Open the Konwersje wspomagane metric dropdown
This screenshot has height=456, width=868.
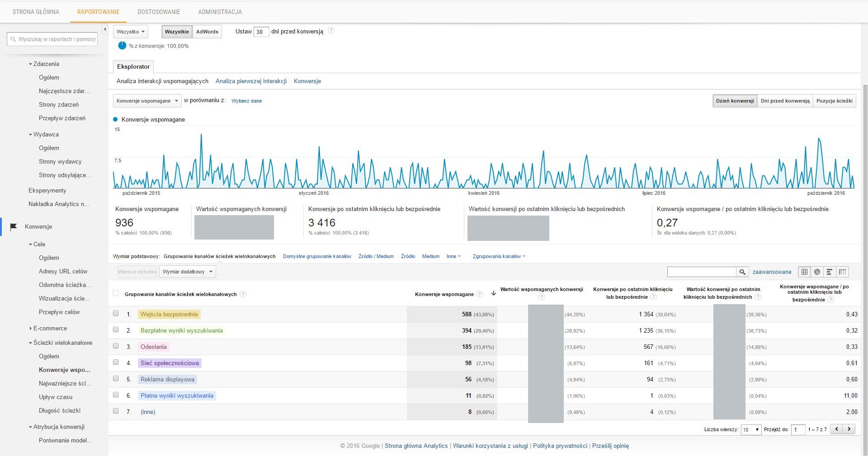tap(147, 101)
